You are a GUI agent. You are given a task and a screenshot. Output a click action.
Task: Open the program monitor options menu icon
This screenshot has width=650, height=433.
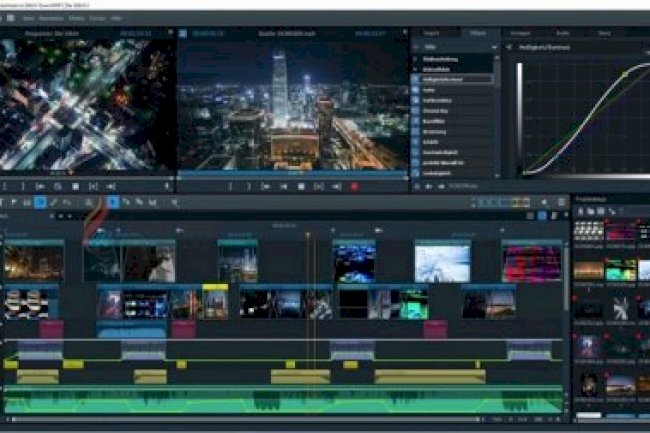point(170,32)
